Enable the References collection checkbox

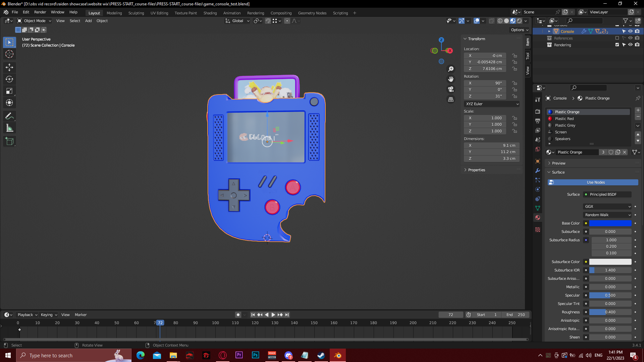pos(617,38)
